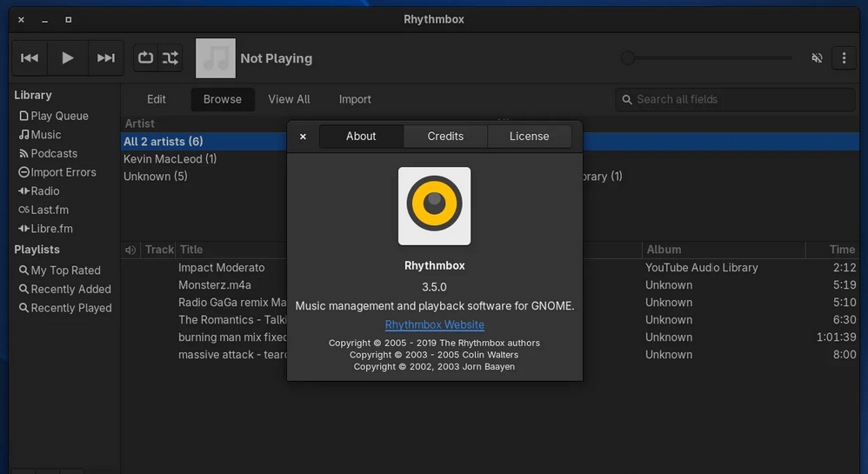868x474 pixels.
Task: Sort by Artist column header
Action: click(139, 124)
